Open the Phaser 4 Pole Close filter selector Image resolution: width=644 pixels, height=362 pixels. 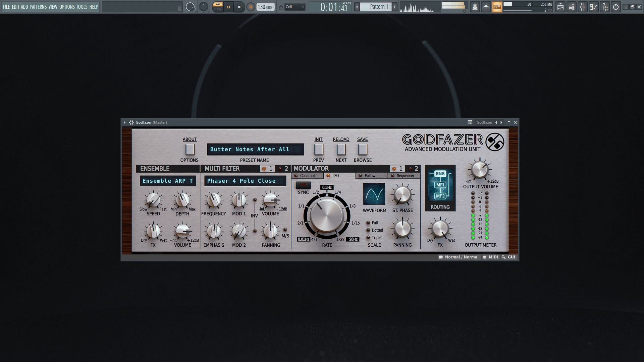tap(245, 181)
